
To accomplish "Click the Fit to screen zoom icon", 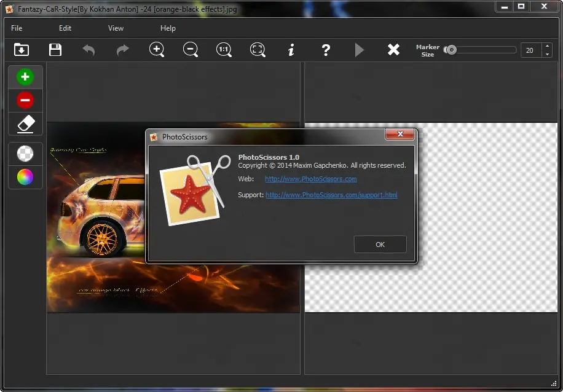I will pos(258,50).
